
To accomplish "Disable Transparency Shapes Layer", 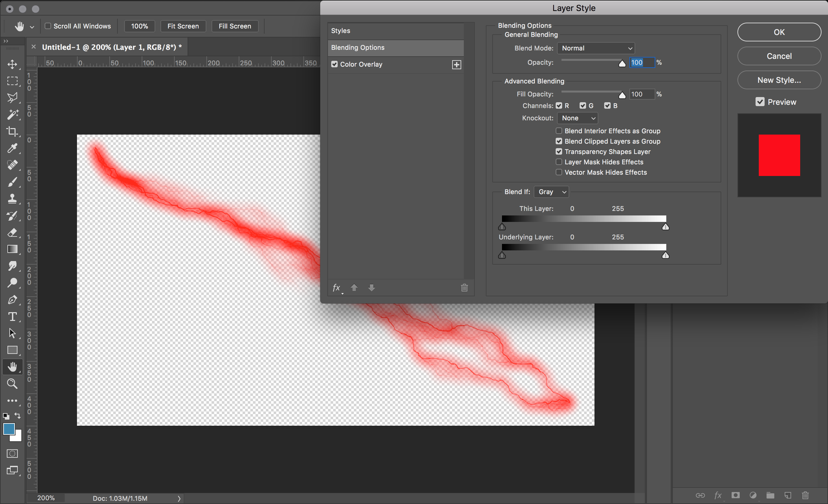I will [558, 151].
